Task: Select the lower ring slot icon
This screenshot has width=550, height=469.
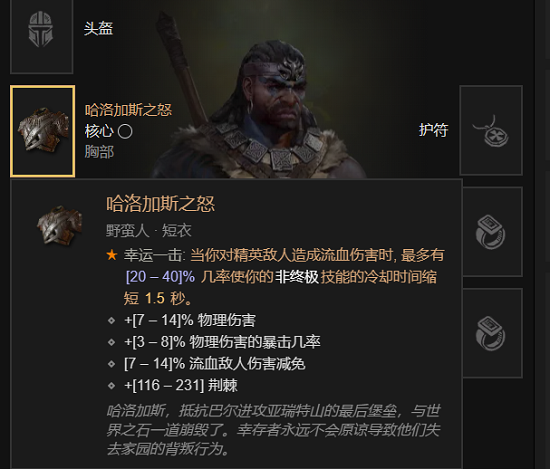Action: 492,333
